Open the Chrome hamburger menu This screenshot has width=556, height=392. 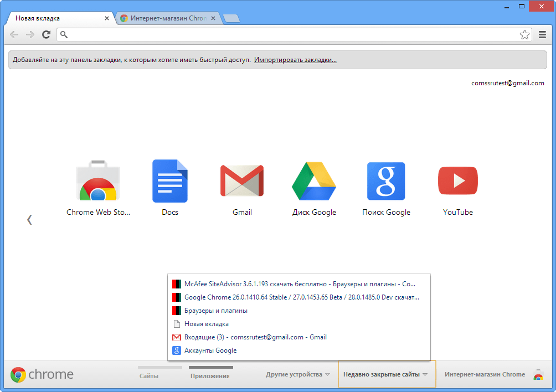pyautogui.click(x=542, y=34)
